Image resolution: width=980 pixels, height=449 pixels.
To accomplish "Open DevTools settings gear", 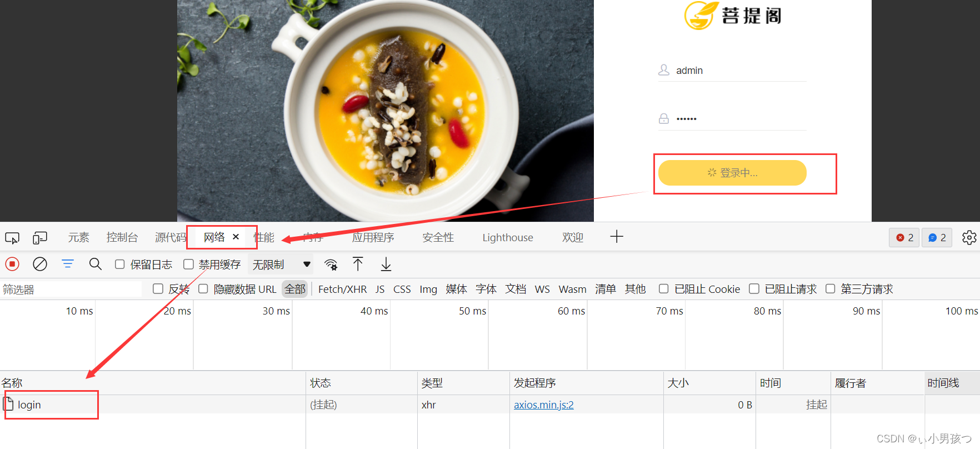I will (969, 237).
